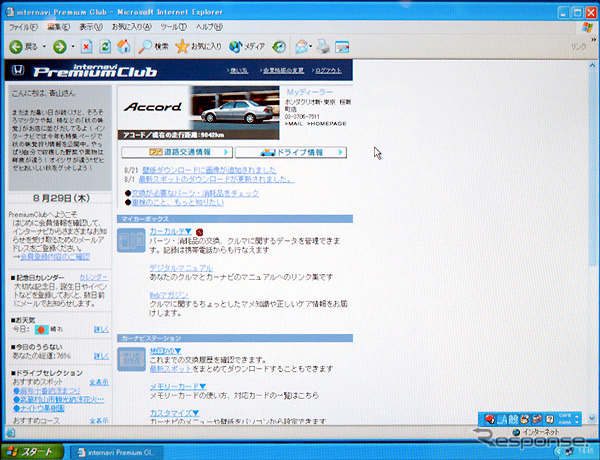
Task: Expand the カーカルテ dropdown link
Action: pos(170,232)
